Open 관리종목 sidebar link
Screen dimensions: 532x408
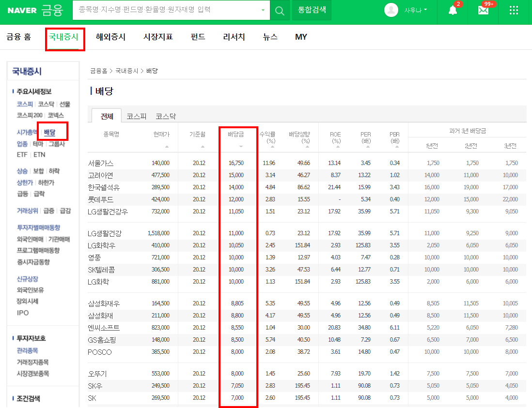point(28,350)
